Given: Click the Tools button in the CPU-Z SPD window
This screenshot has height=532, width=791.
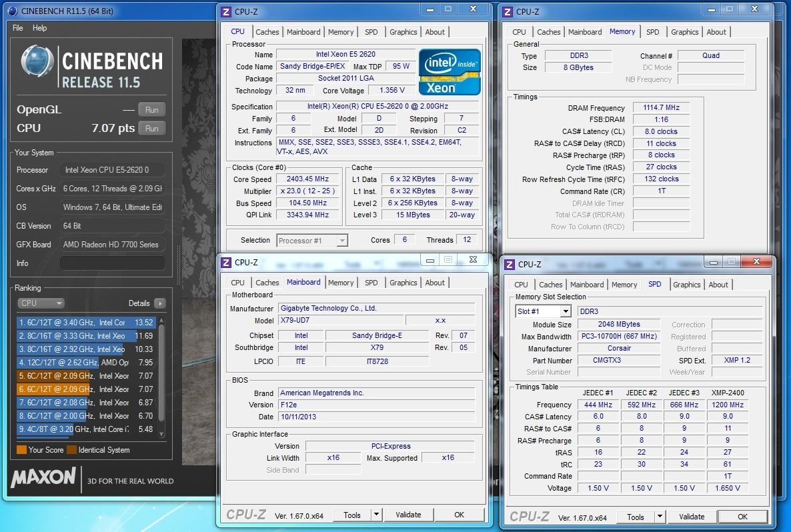Looking at the screenshot, I should [x=636, y=517].
